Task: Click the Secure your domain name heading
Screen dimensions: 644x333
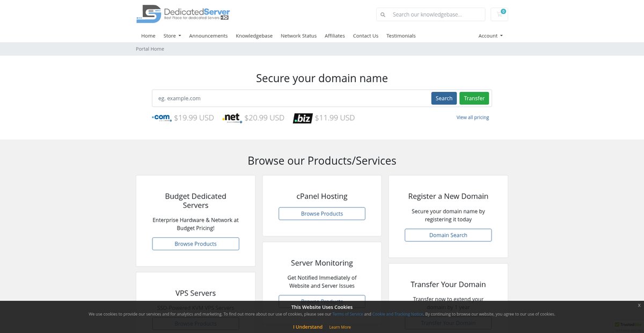Action: [322, 78]
